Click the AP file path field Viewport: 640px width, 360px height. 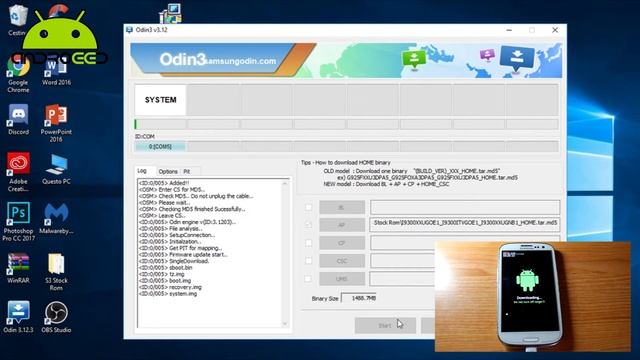click(465, 224)
